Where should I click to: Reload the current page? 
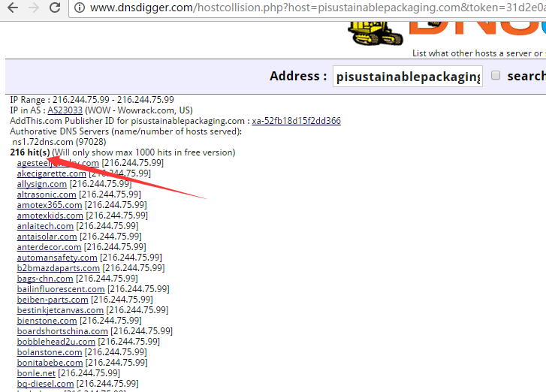point(55,8)
